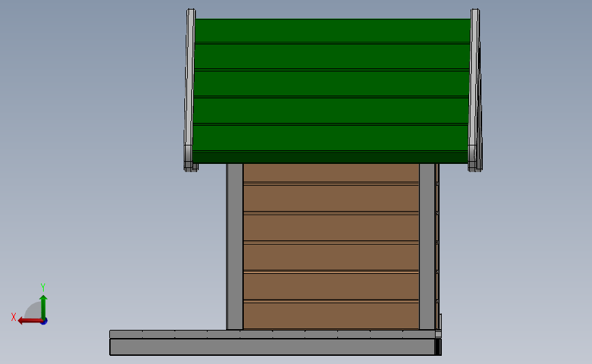Viewport: 592px width, 364px height.
Task: Click the green Y axis arrow on triad
Action: (x=44, y=307)
